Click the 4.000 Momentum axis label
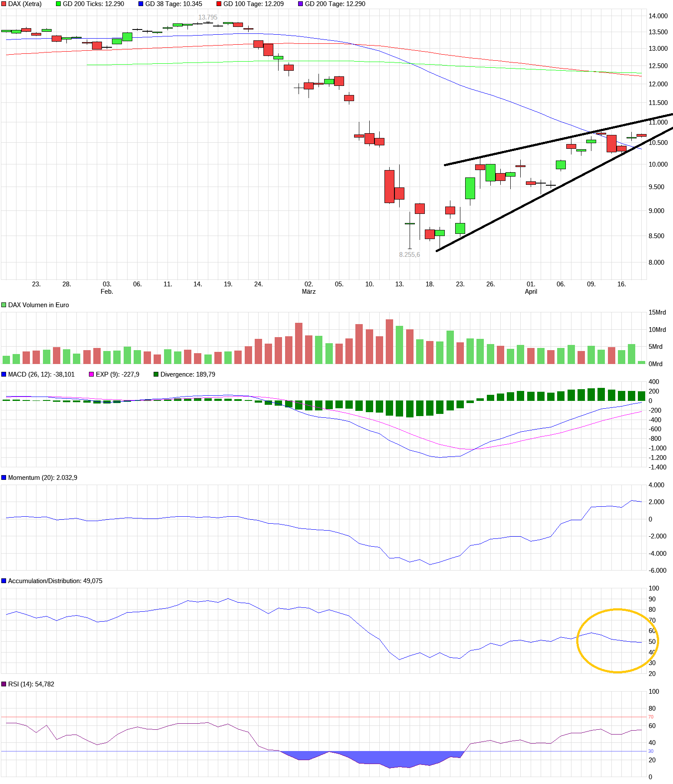673x784 pixels. coord(656,485)
